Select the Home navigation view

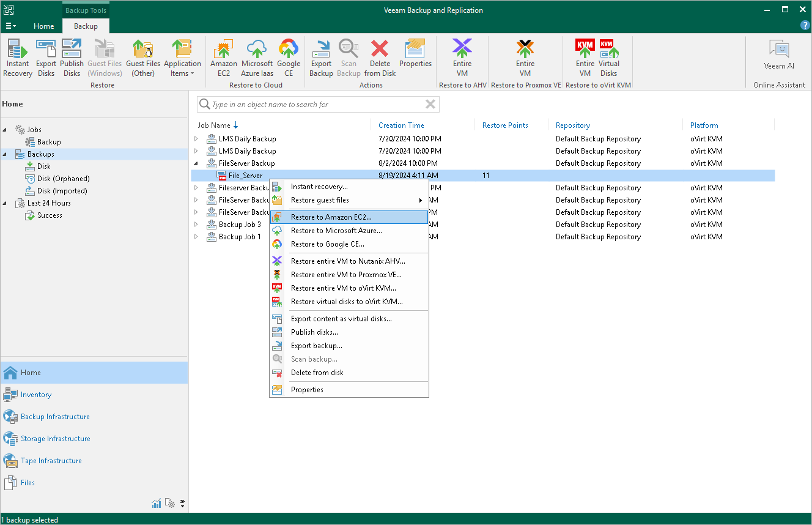click(x=94, y=373)
